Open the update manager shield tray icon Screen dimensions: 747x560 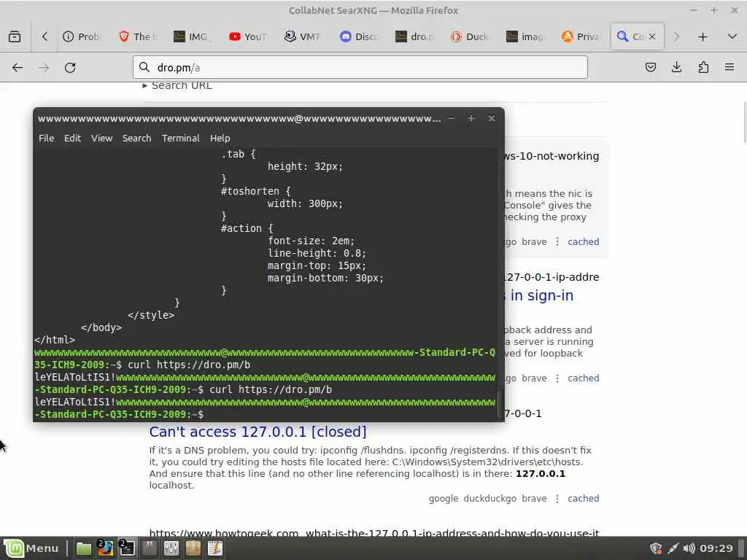click(656, 548)
